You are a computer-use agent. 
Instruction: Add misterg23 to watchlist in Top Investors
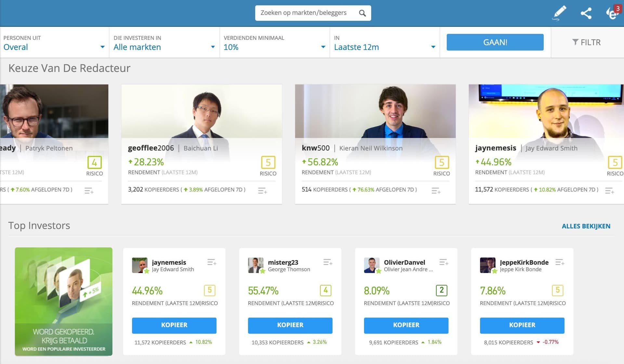click(x=328, y=262)
